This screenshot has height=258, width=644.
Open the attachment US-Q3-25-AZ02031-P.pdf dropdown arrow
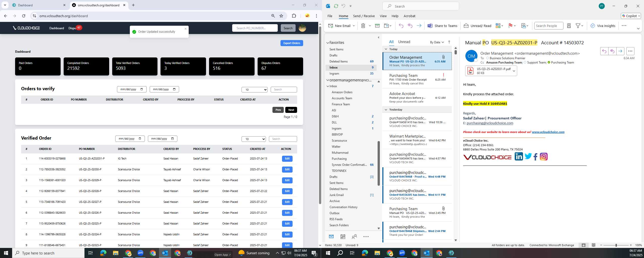pos(514,71)
